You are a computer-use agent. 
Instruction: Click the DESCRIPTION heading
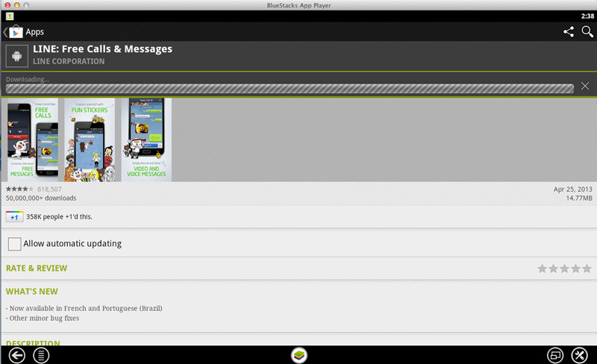pyautogui.click(x=33, y=342)
